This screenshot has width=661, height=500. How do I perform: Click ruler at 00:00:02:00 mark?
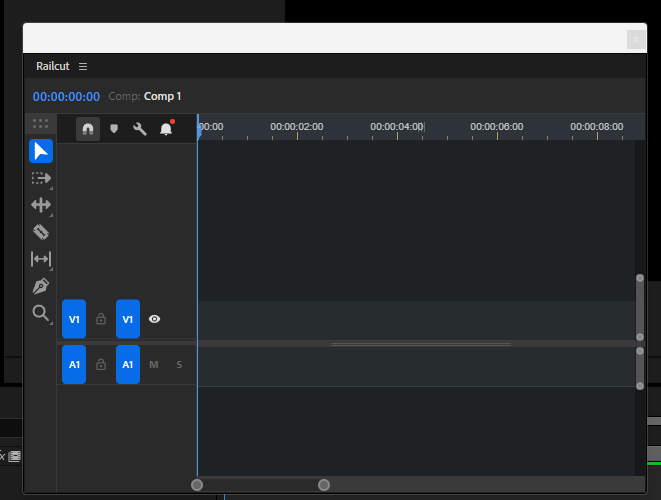click(x=297, y=127)
